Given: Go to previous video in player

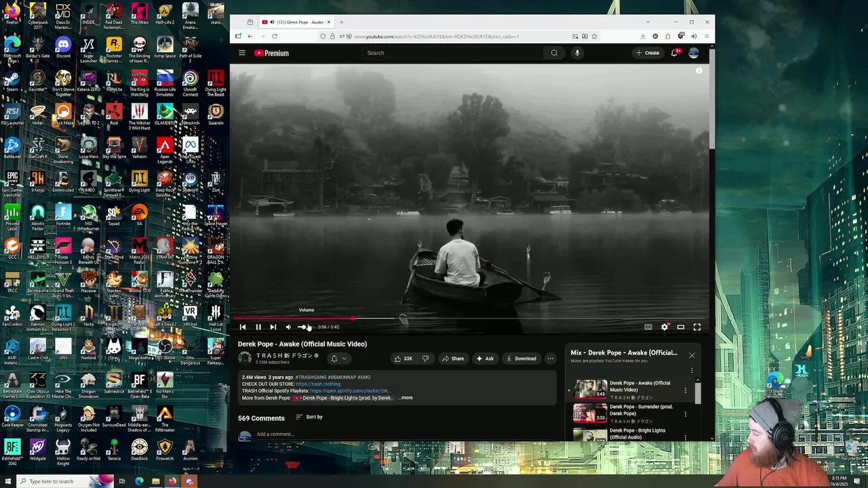Looking at the screenshot, I should click(243, 327).
